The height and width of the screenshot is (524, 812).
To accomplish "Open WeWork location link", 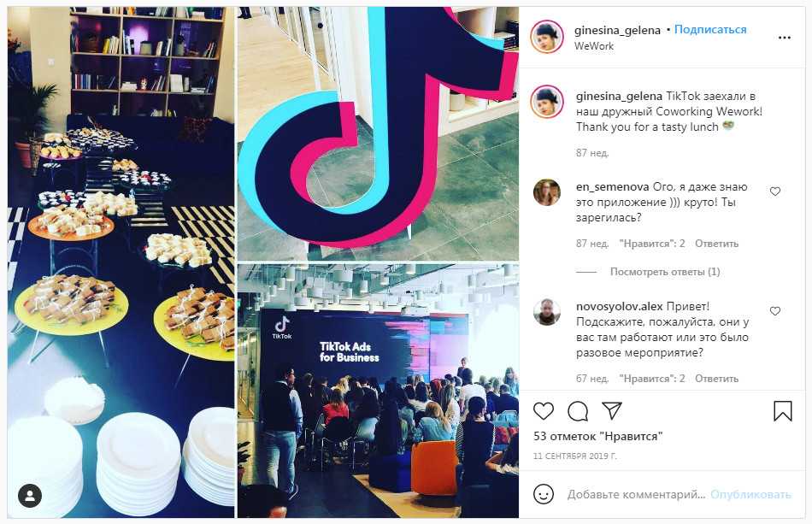I will click(593, 46).
